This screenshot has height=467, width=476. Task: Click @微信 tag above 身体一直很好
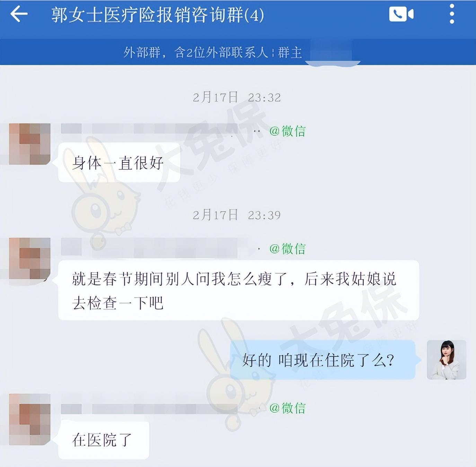coord(287,131)
